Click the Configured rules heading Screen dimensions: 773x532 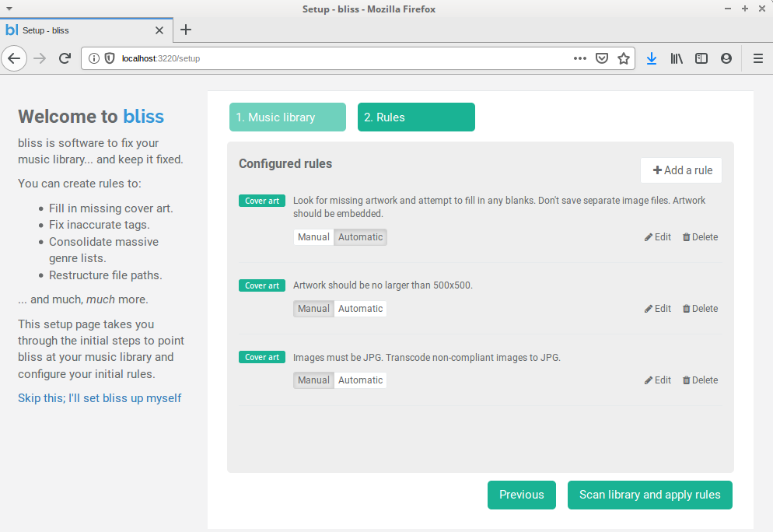coord(285,163)
